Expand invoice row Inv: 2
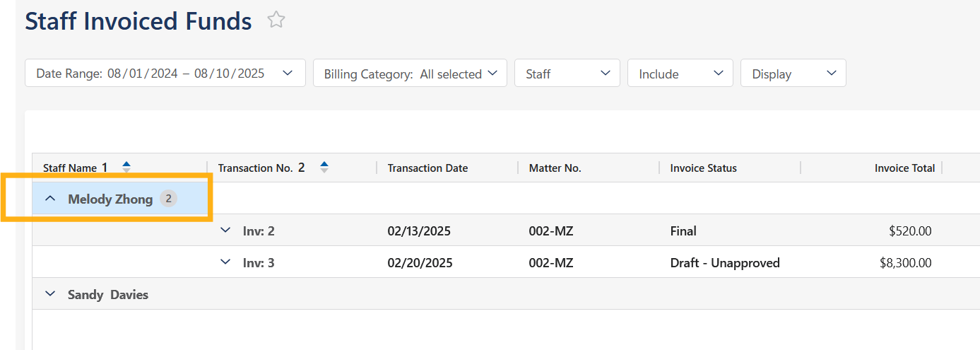This screenshot has height=350, width=980. point(225,231)
